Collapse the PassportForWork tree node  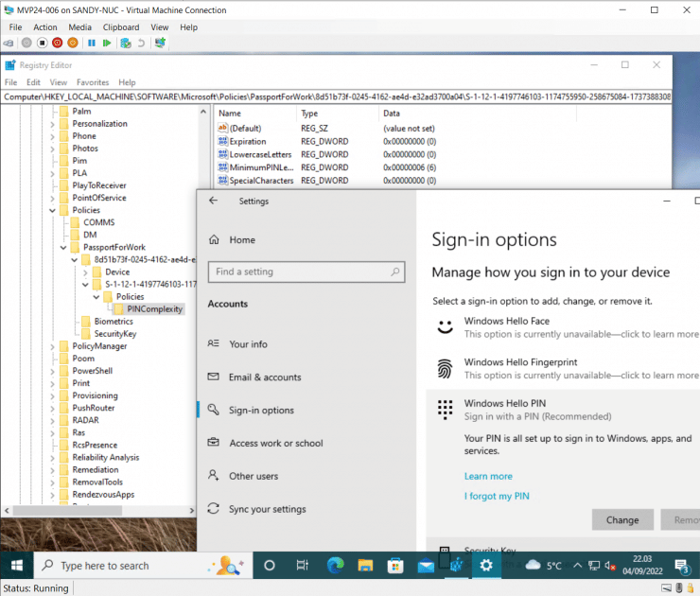click(x=63, y=247)
